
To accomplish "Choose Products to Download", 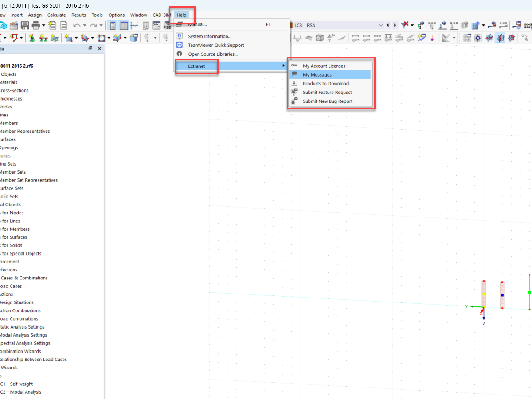I will 326,83.
